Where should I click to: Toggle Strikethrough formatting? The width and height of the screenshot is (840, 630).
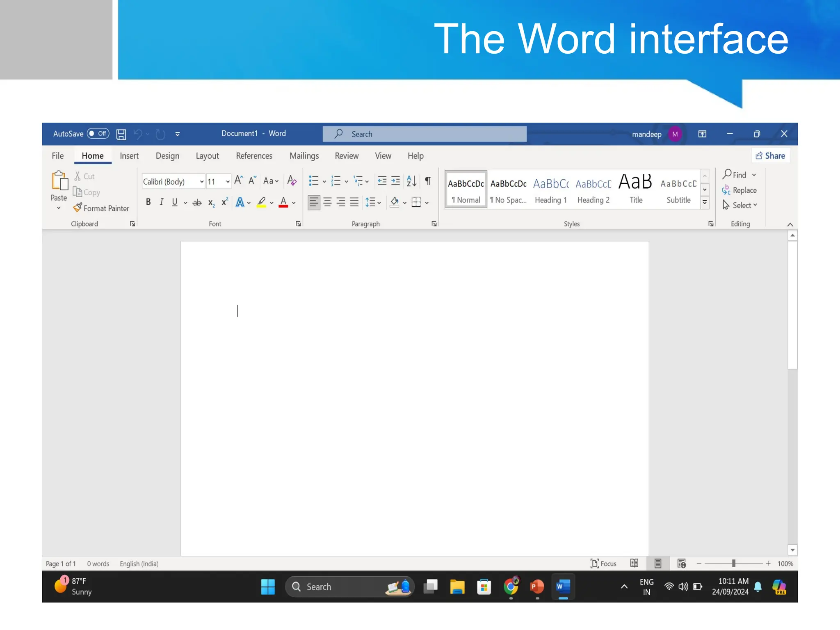[x=197, y=202]
